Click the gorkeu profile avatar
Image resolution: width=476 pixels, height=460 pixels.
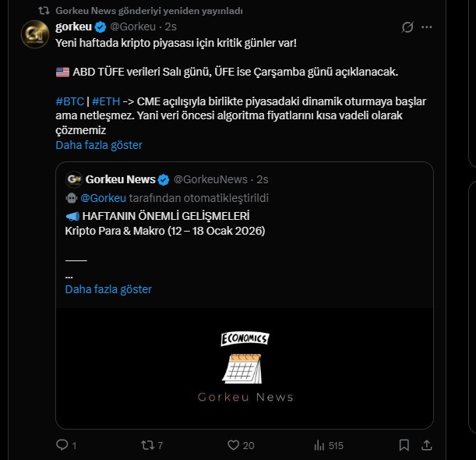tap(34, 35)
